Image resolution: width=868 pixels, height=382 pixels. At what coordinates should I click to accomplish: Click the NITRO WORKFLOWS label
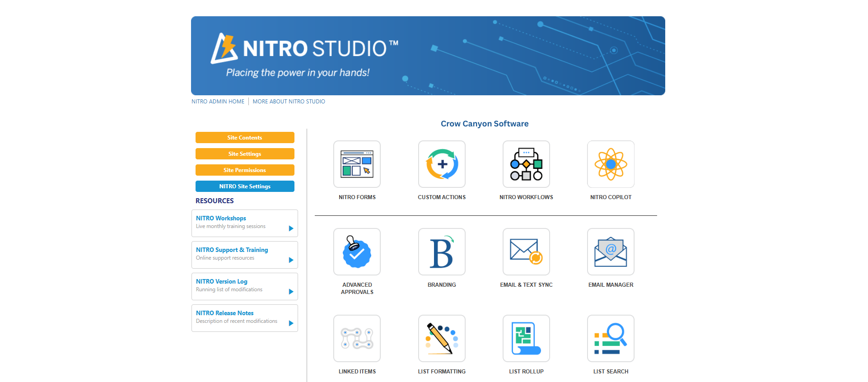(x=526, y=197)
